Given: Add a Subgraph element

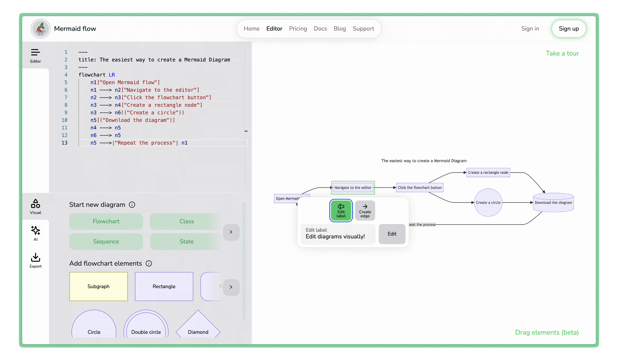Looking at the screenshot, I should tap(98, 286).
